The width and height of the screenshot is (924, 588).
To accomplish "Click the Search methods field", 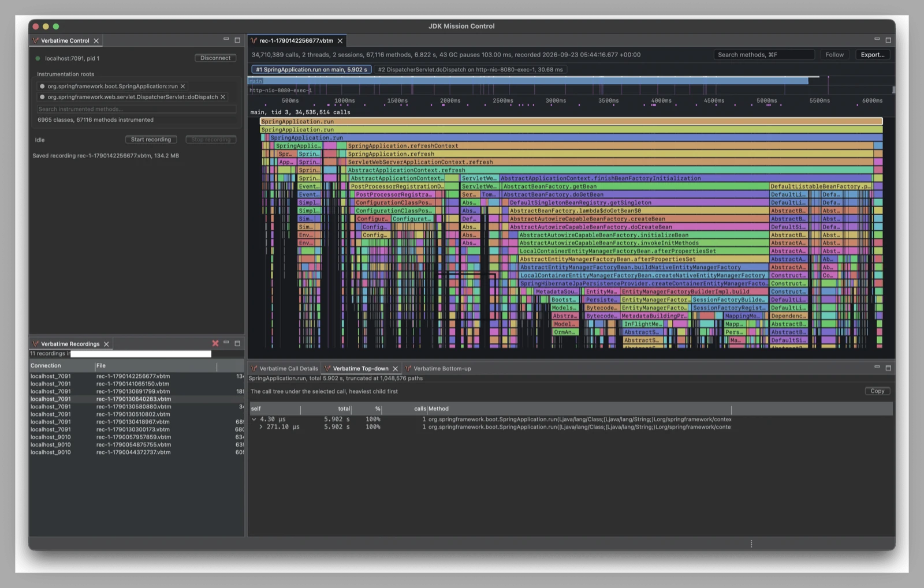I will pos(764,55).
